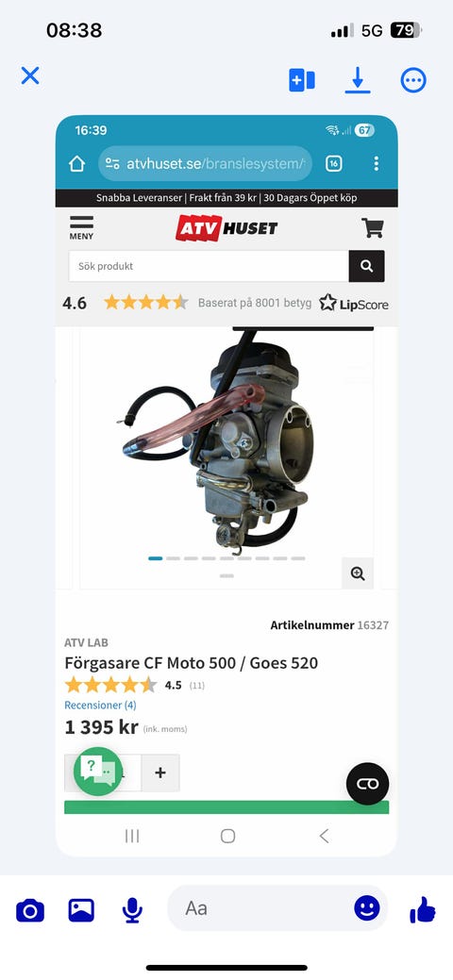Open the camera in the message bar
Screen dimensions: 453x980
[x=30, y=910]
